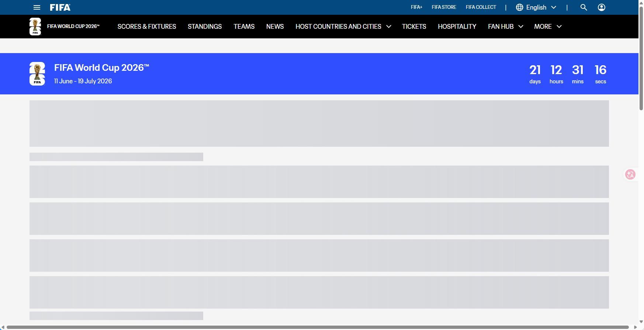Click the vertical scrollbar thumb

[x=641, y=58]
